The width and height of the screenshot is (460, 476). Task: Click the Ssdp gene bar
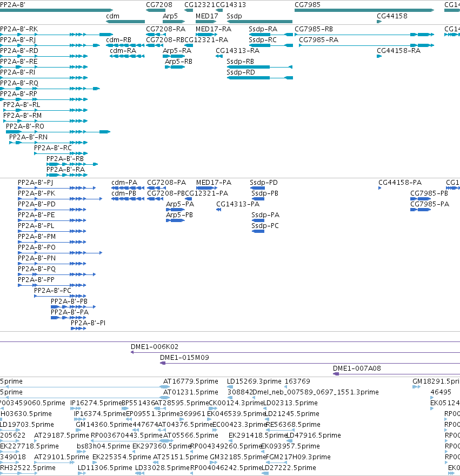point(259,22)
